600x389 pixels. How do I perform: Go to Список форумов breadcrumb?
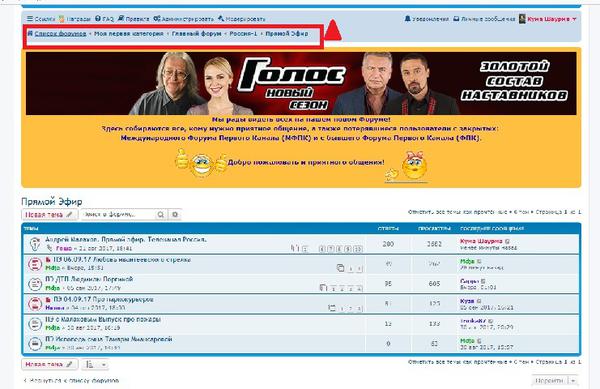60,34
